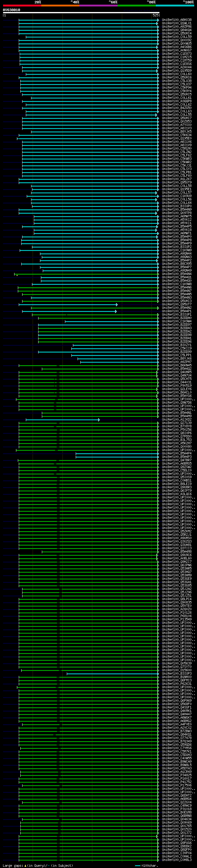Click the query end position 525

155,15
